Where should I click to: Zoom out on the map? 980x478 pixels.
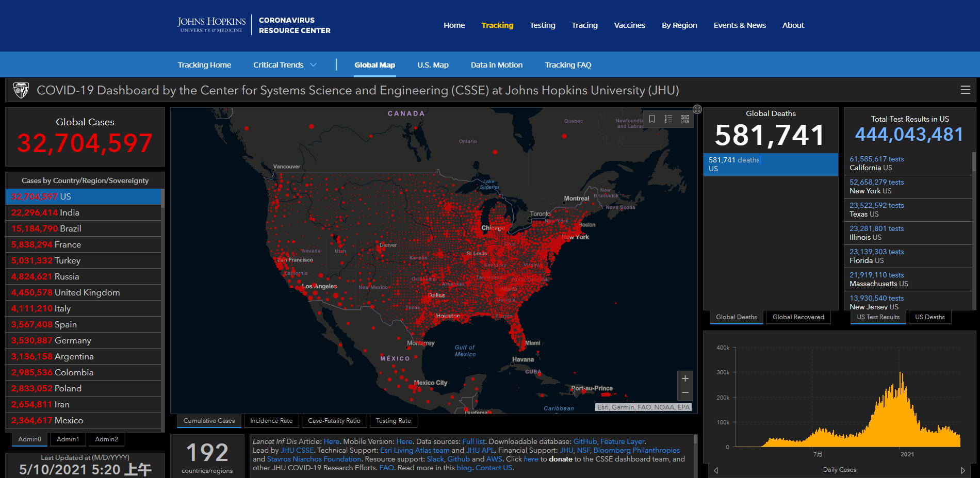[685, 393]
